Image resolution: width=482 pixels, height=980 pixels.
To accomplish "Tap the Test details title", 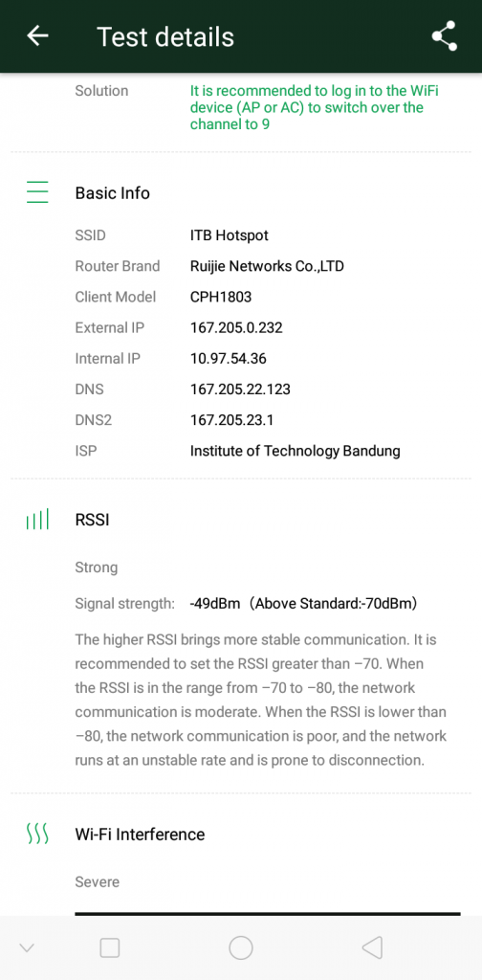I will 165,37.
